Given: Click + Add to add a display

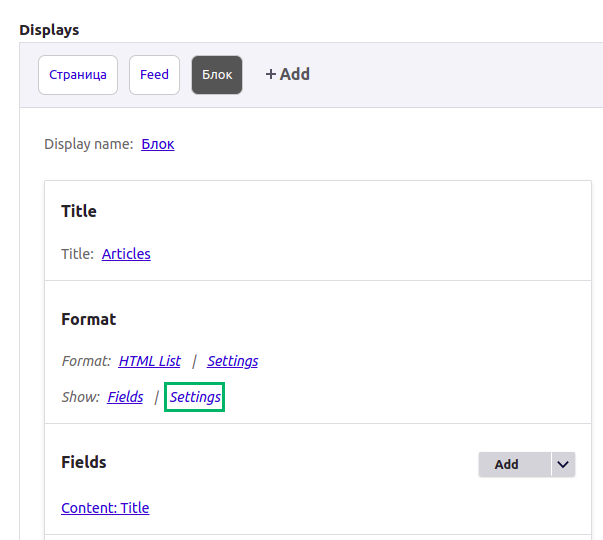Looking at the screenshot, I should [287, 75].
